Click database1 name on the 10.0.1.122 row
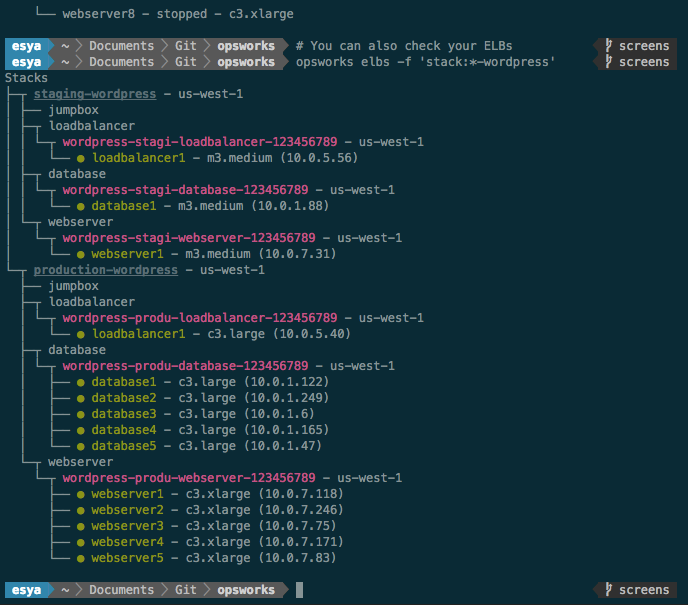 pyautogui.click(x=124, y=382)
